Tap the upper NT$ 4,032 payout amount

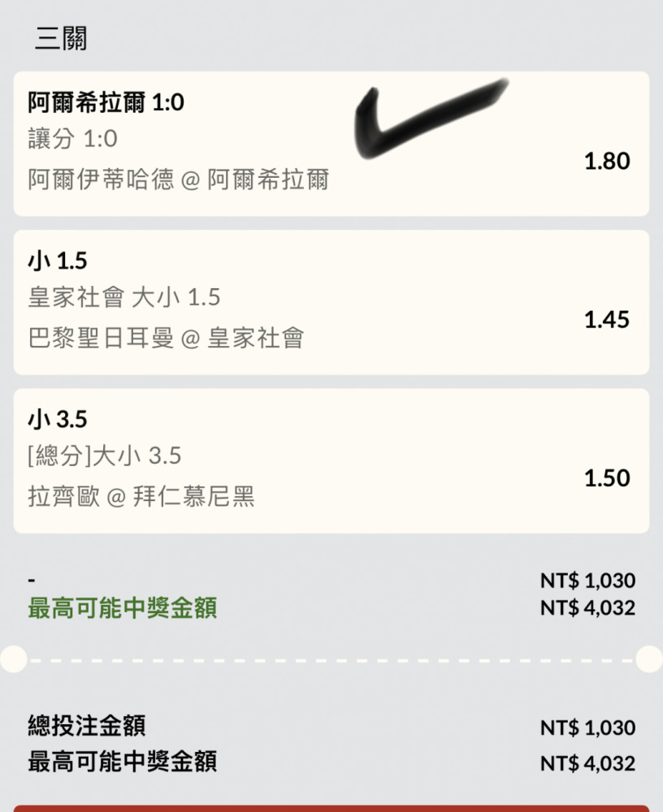tap(587, 608)
